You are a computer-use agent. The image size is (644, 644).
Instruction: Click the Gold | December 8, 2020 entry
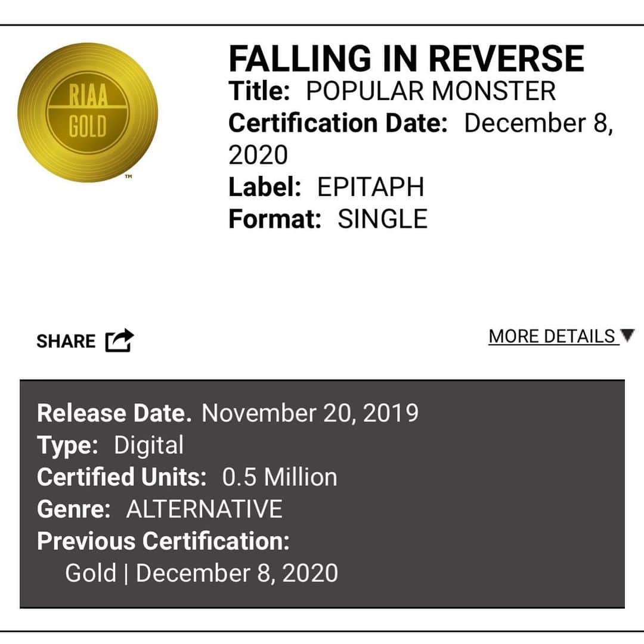(x=202, y=574)
